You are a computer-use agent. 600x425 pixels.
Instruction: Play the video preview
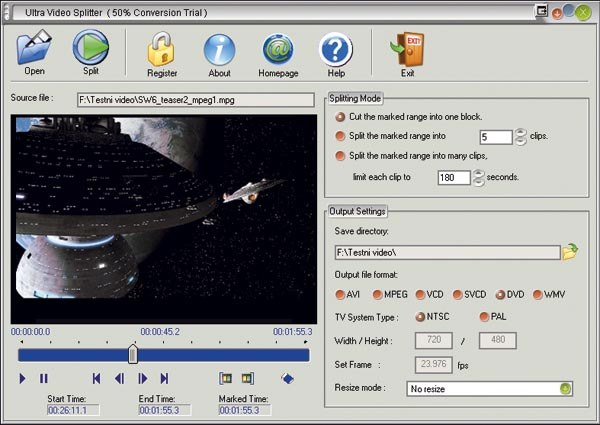[x=22, y=379]
